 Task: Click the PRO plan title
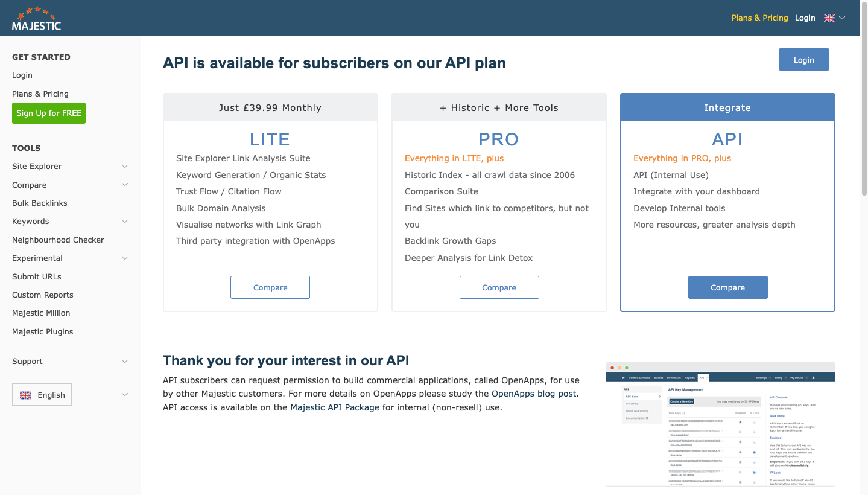499,139
